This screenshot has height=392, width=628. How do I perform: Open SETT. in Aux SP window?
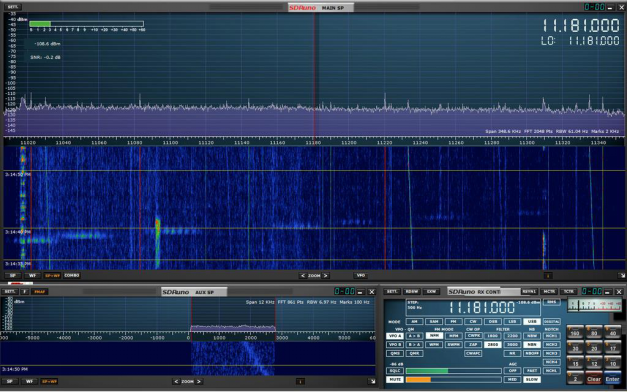tap(11, 291)
